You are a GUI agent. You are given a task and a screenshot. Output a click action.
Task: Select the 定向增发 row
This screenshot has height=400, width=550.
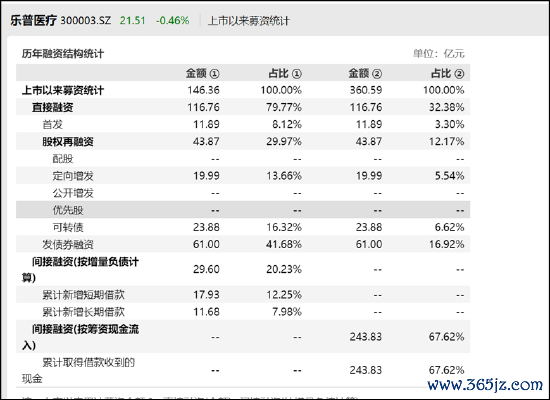click(x=243, y=175)
